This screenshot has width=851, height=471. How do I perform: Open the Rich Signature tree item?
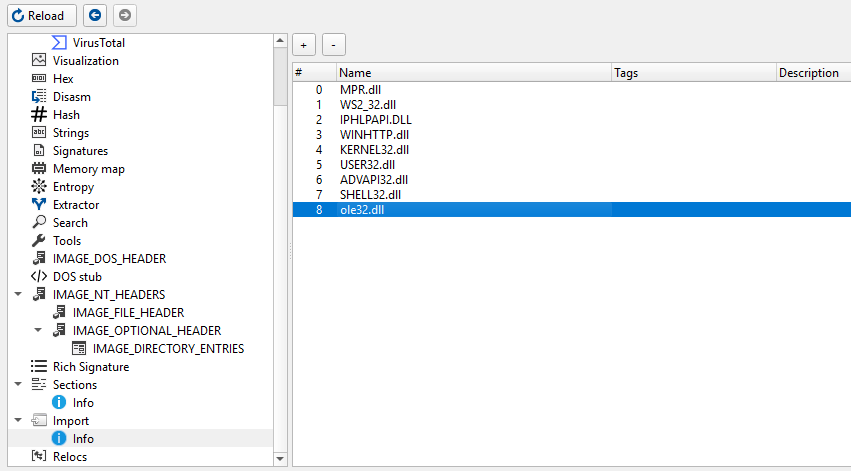point(90,367)
